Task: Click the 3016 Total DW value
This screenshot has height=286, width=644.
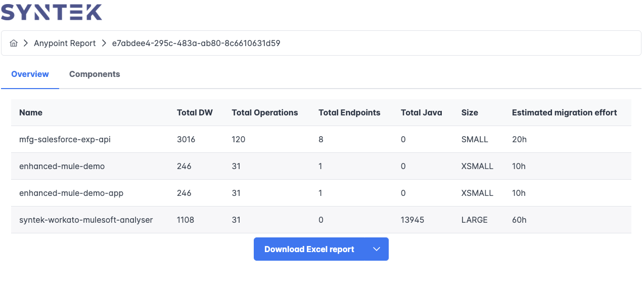Action: coord(186,139)
